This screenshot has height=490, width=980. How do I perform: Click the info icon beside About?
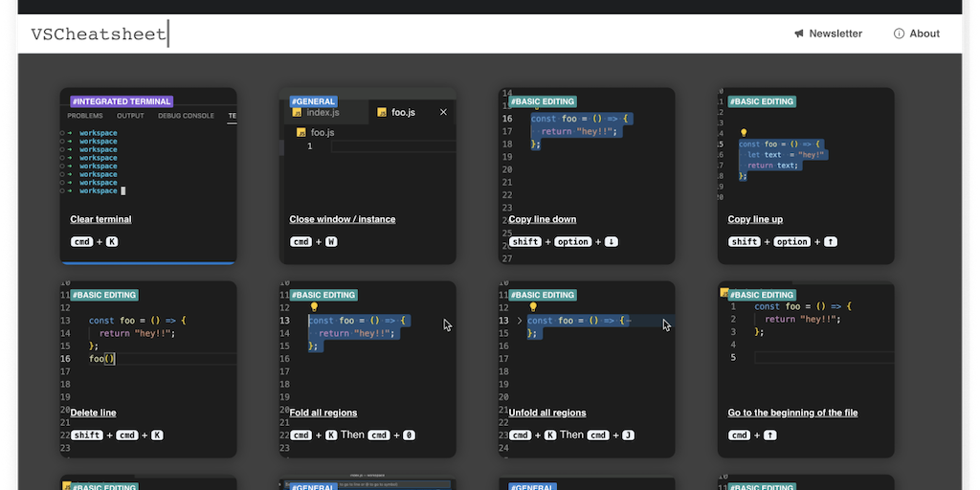pos(899,33)
